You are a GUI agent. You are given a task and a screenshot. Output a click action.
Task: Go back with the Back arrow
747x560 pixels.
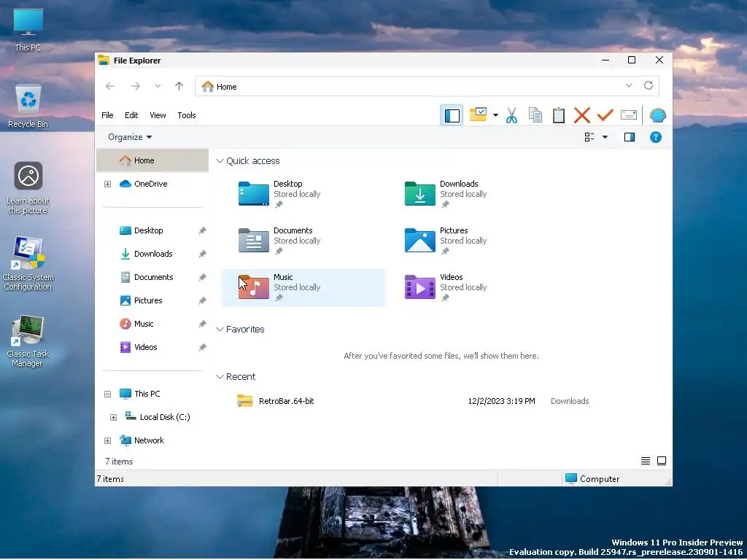110,86
